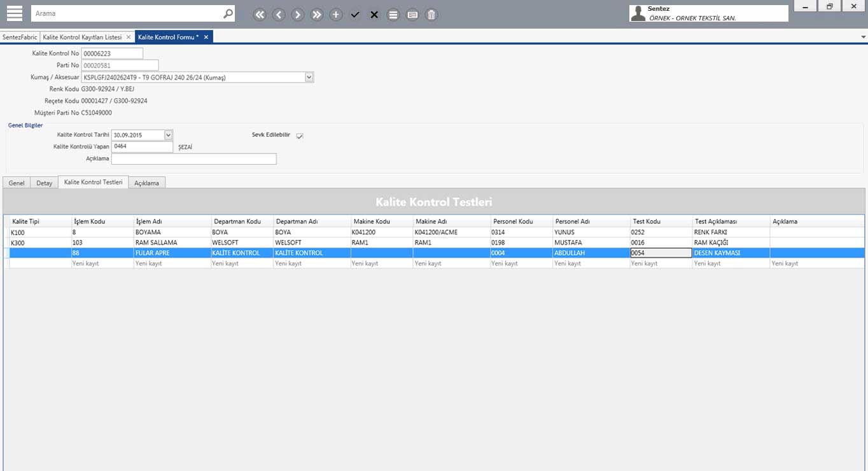This screenshot has width=868, height=471.
Task: Delete the record with trash icon
Action: (x=431, y=15)
